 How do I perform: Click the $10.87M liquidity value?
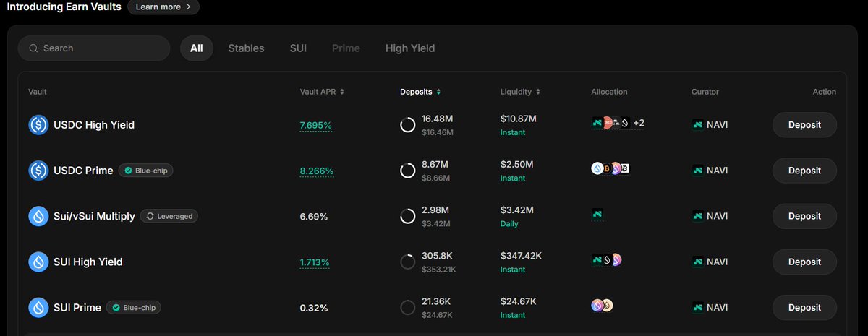(519, 119)
